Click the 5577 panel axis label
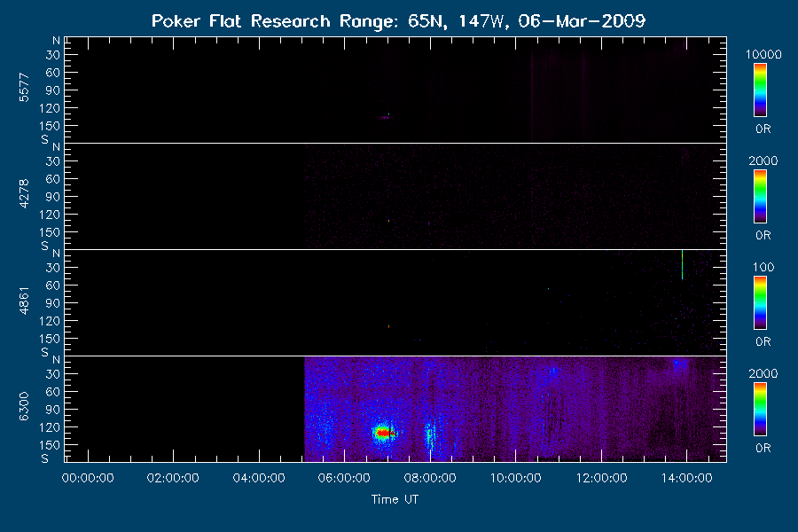 tap(24, 88)
